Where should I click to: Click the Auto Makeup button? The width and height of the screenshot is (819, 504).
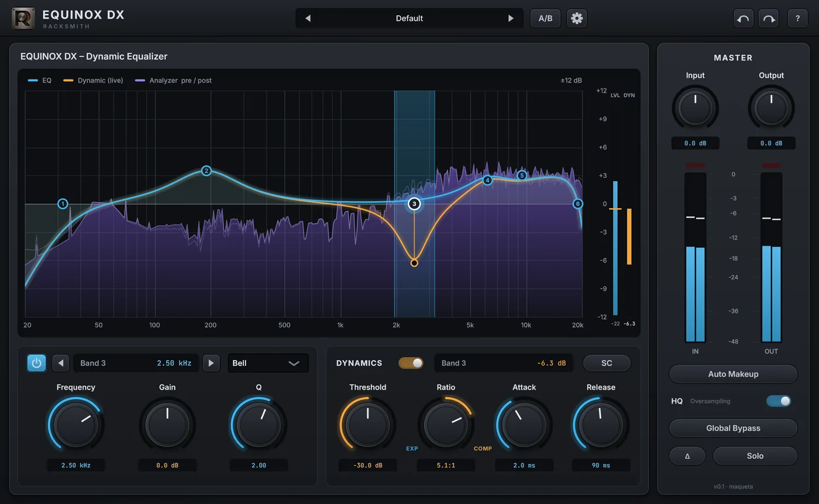pyautogui.click(x=733, y=374)
